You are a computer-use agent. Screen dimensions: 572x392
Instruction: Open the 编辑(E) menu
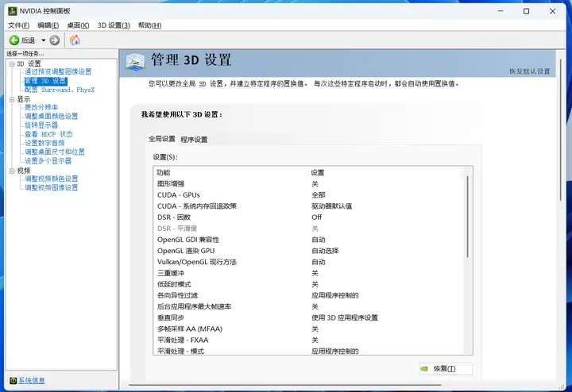48,25
